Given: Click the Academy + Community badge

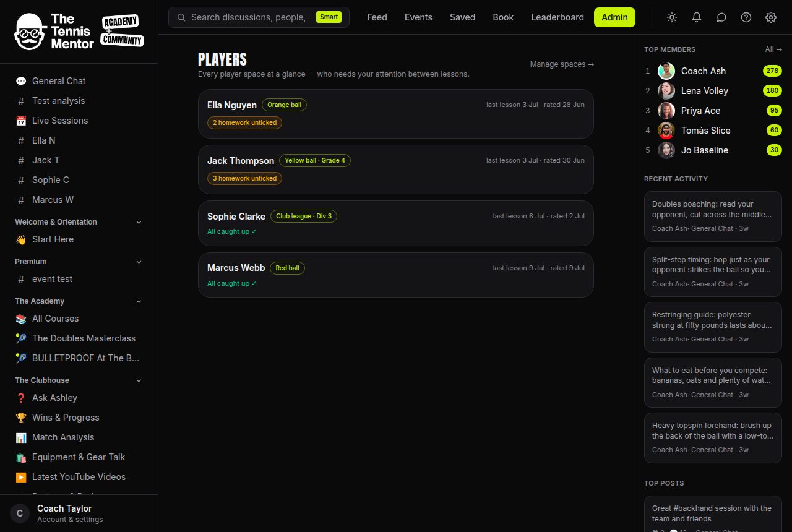Looking at the screenshot, I should (123, 32).
